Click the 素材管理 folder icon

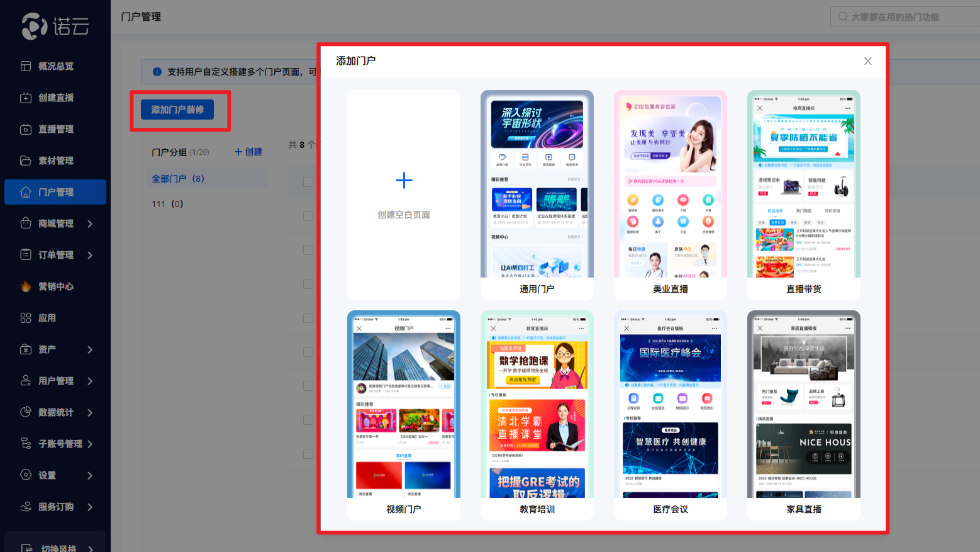click(26, 161)
